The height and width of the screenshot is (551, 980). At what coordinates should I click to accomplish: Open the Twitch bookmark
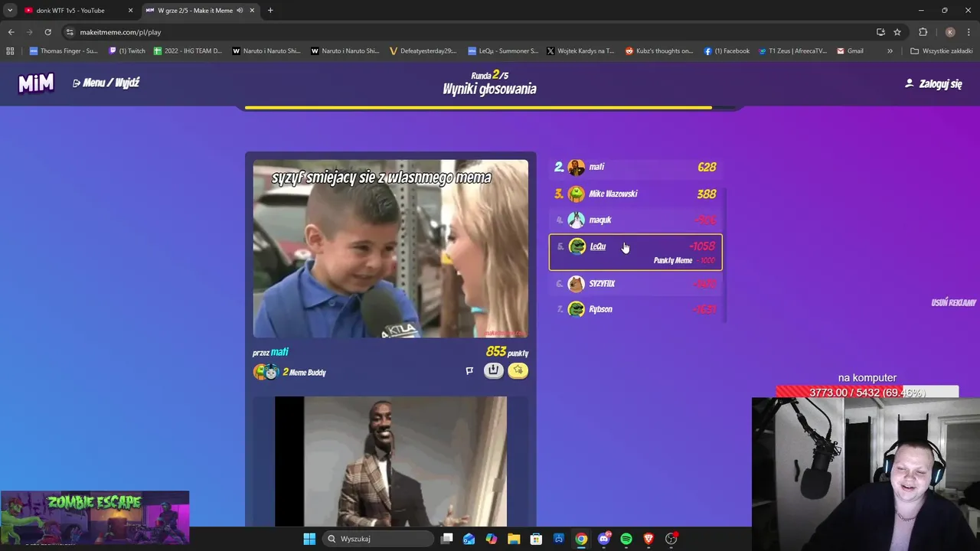127,51
